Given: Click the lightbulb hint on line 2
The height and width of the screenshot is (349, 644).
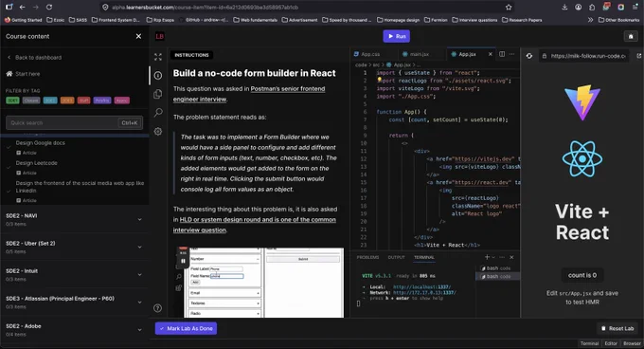Looking at the screenshot, I should pyautogui.click(x=380, y=80).
